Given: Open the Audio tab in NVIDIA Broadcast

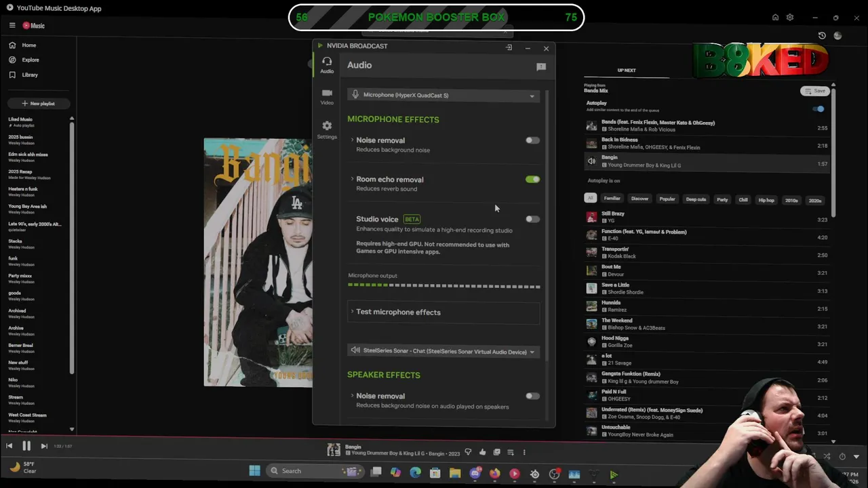Looking at the screenshot, I should [x=327, y=65].
